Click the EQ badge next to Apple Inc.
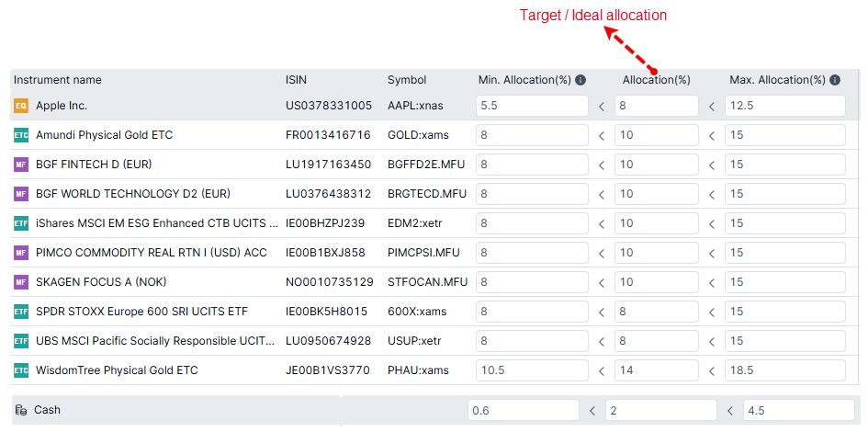868x432 pixels. (21, 106)
